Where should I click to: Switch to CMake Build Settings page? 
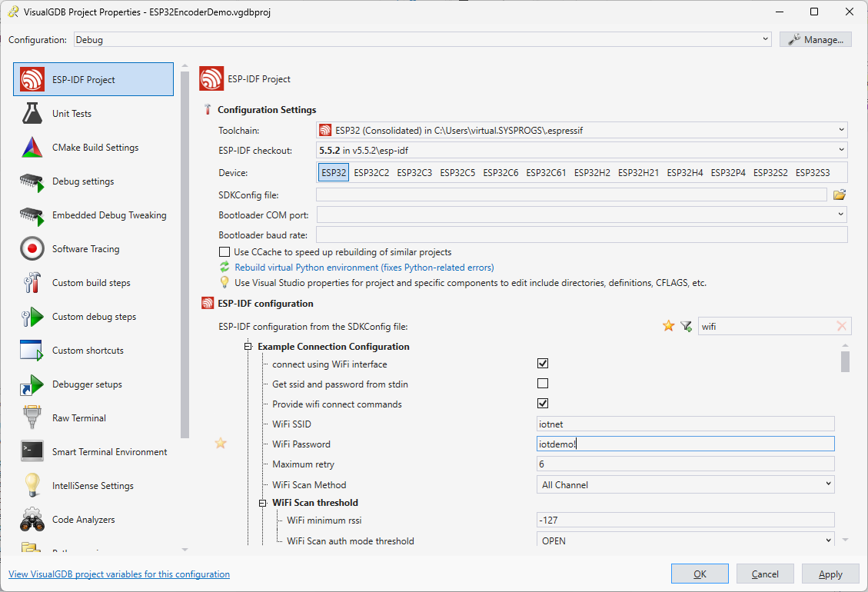95,148
